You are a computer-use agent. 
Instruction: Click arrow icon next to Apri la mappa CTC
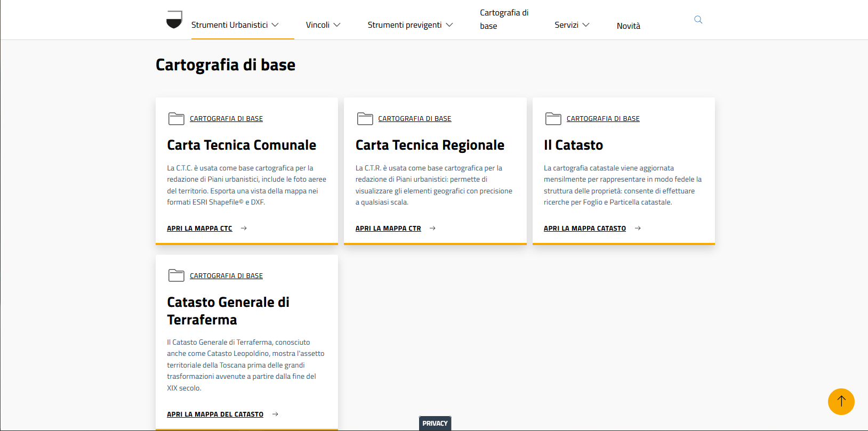pos(244,228)
